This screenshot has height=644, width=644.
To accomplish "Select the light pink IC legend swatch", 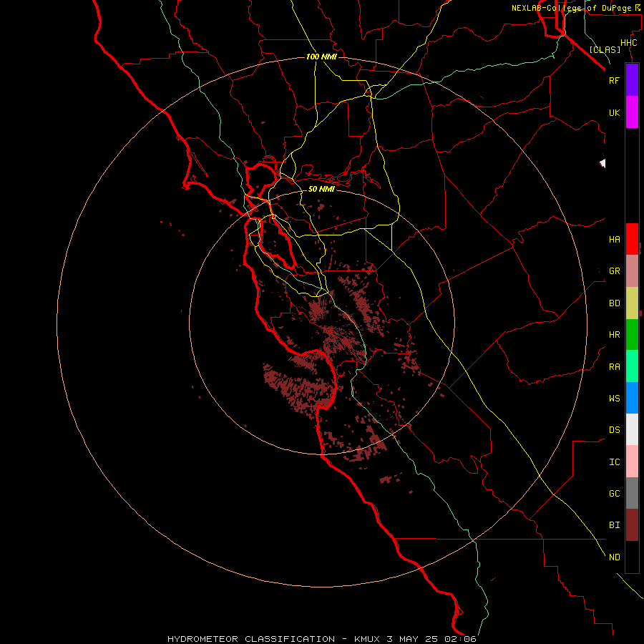I will [632, 462].
